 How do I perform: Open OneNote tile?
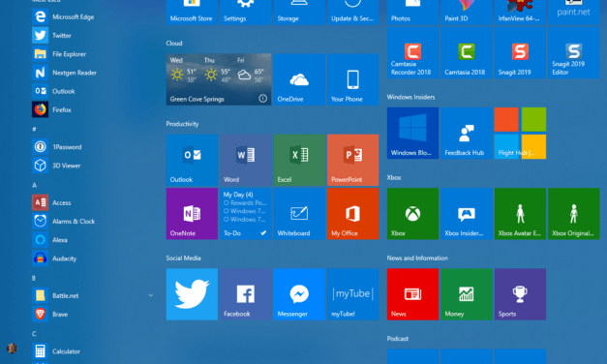tap(192, 214)
